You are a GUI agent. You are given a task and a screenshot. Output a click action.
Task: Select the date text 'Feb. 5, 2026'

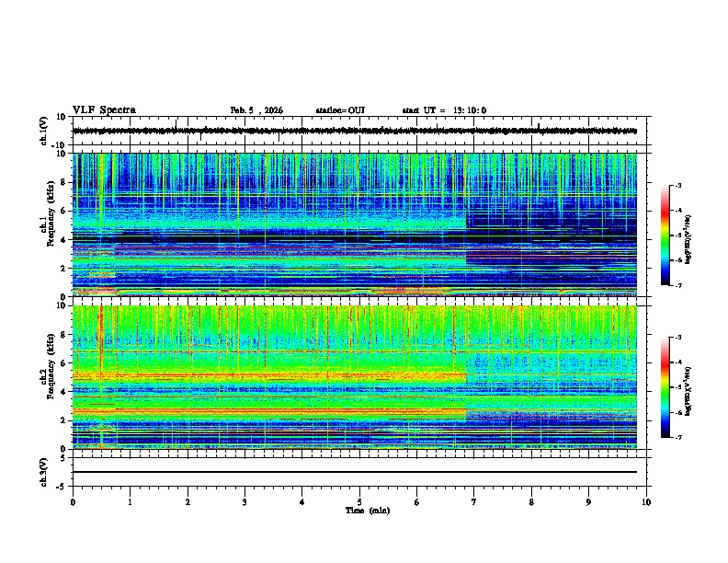click(256, 110)
